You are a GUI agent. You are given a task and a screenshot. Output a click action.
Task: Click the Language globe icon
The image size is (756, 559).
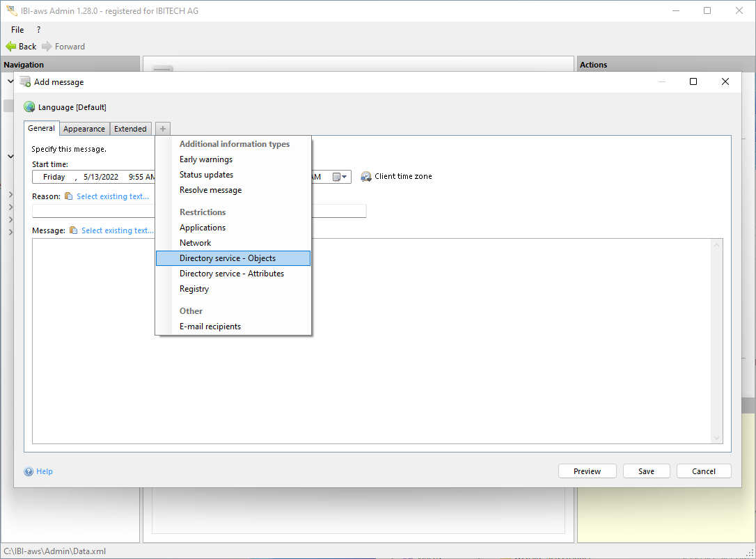pos(29,107)
